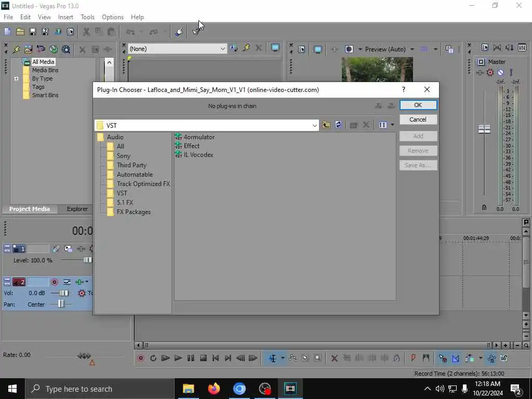This screenshot has height=399, width=532.
Task: Select the IL Vocodex plug-in
Action: pos(194,155)
